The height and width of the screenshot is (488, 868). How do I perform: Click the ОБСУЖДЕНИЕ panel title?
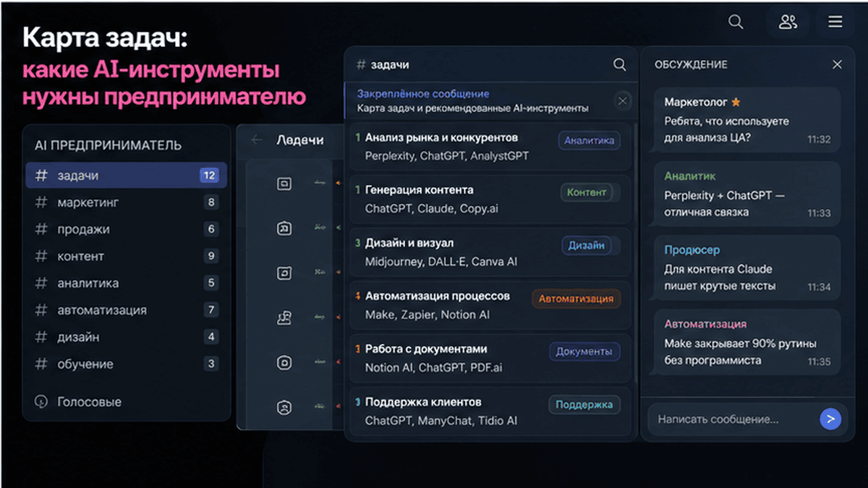click(x=691, y=64)
